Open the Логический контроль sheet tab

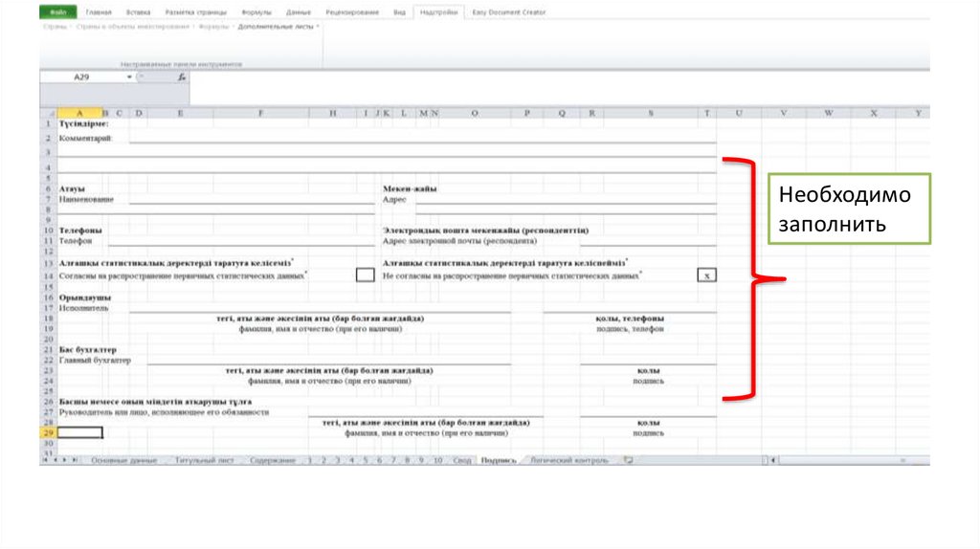568,460
